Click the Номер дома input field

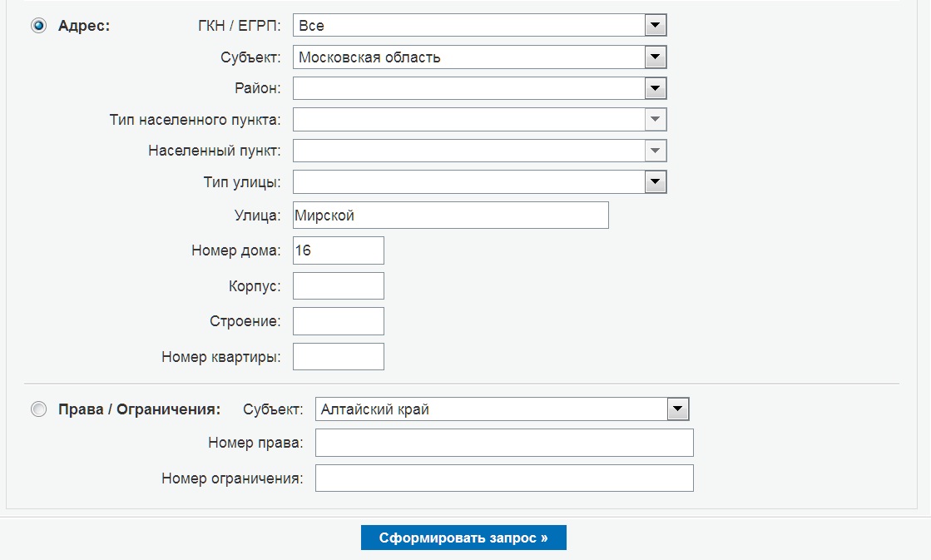click(339, 250)
